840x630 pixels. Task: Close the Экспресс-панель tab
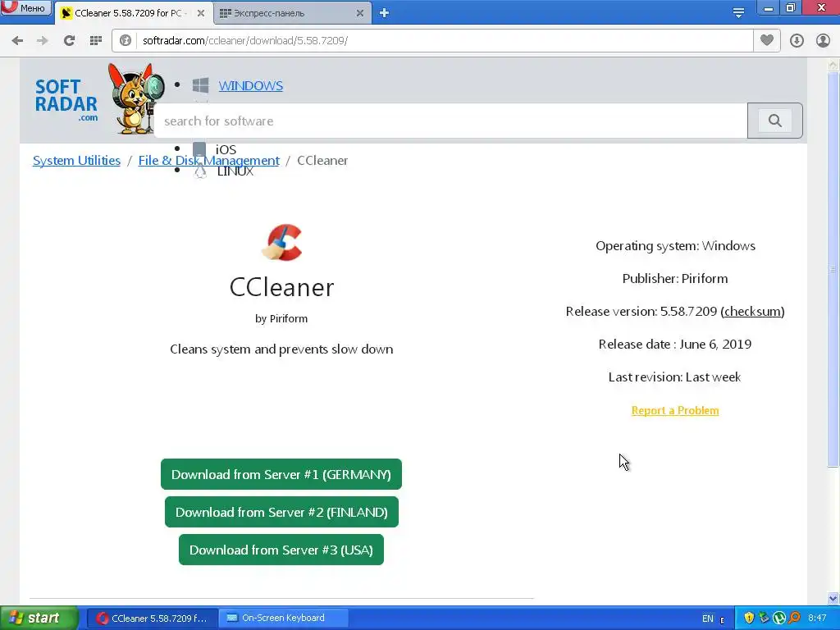coord(360,13)
